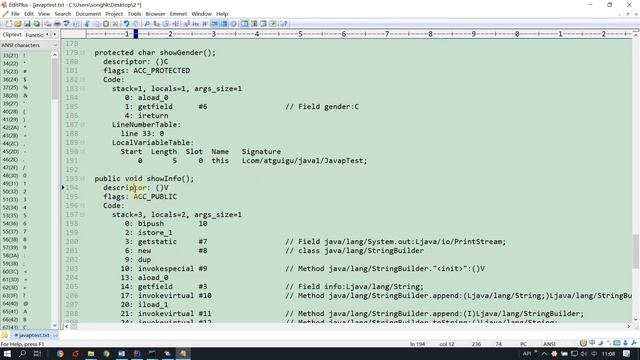Image resolution: width=640 pixels, height=360 pixels.
Task: Click the Find magnifier icon
Action: pyautogui.click(x=147, y=24)
